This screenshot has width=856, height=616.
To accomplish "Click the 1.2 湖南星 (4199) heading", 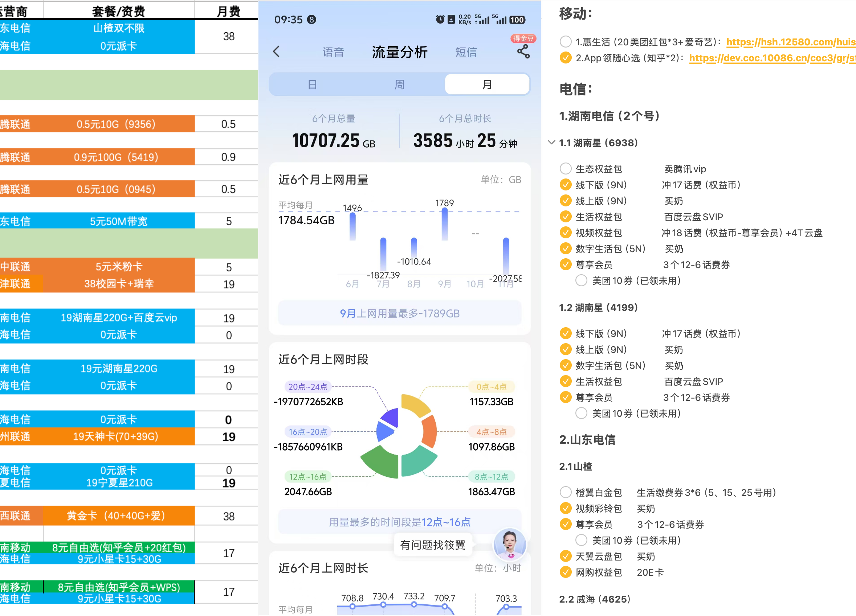I will point(598,307).
